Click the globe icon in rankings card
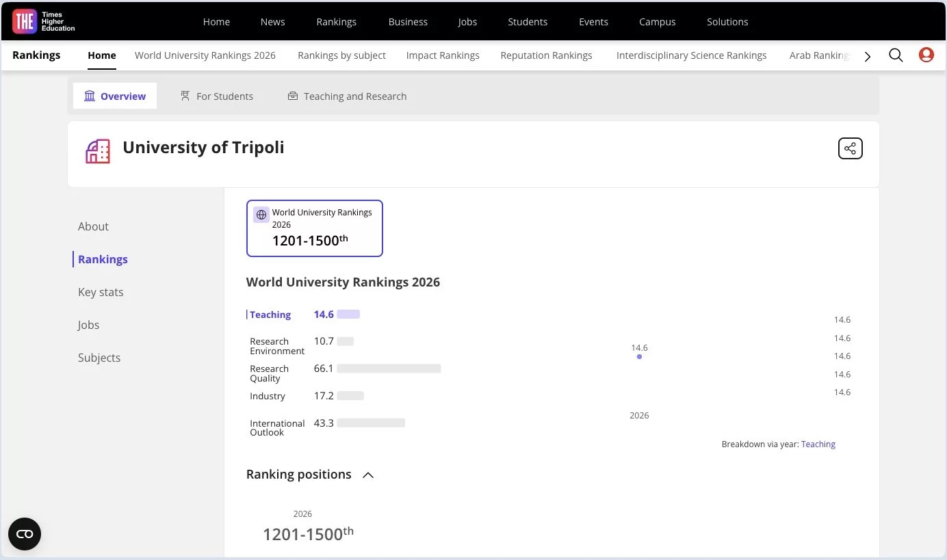Viewport: 947px width, 560px height. 261,215
